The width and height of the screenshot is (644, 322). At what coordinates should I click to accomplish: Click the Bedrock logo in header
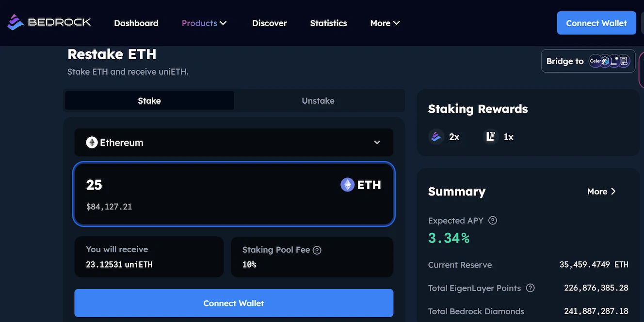[x=49, y=22]
